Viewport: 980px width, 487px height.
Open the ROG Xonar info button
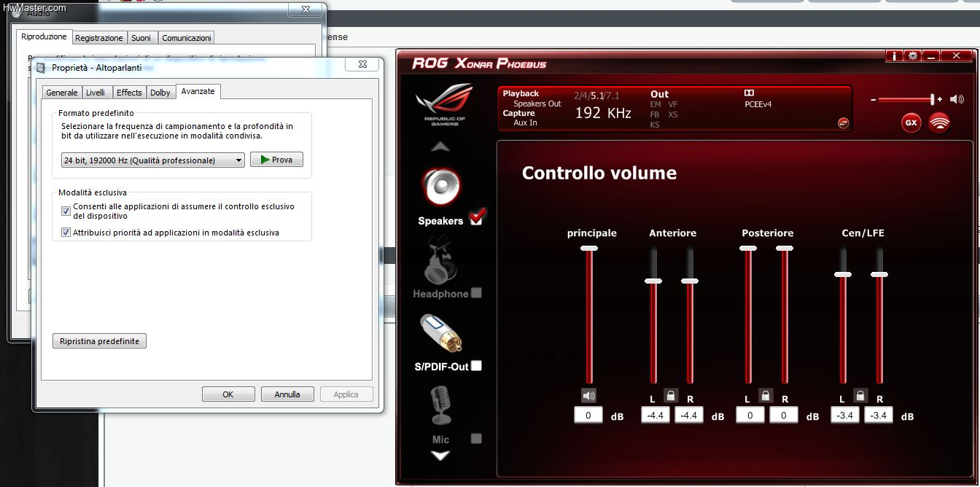[893, 56]
